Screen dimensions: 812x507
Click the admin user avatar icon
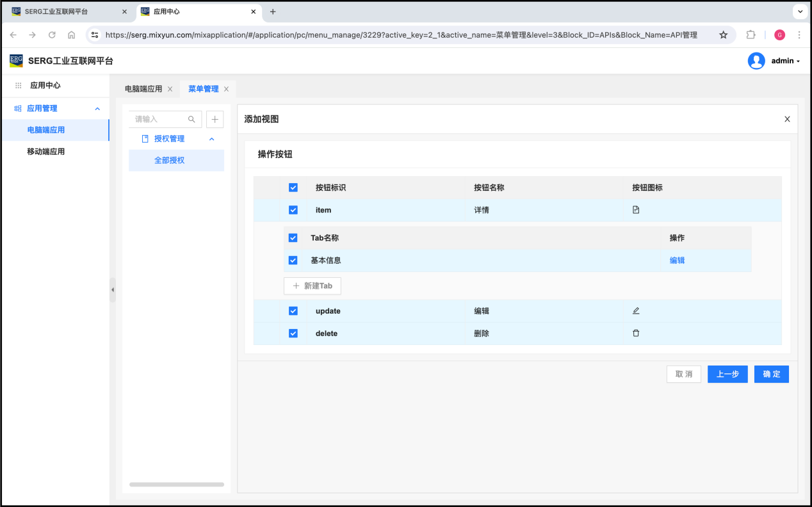tap(756, 61)
